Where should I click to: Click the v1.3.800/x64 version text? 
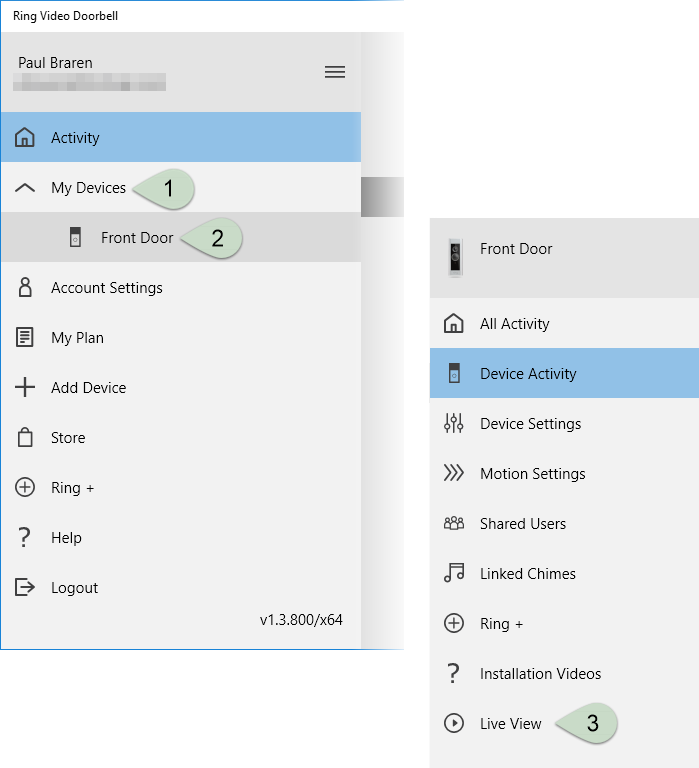(301, 620)
